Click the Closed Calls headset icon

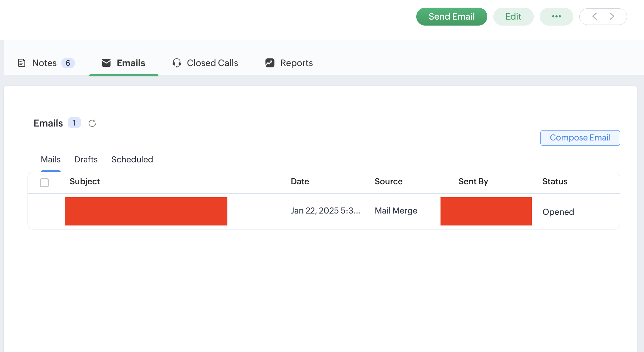177,63
